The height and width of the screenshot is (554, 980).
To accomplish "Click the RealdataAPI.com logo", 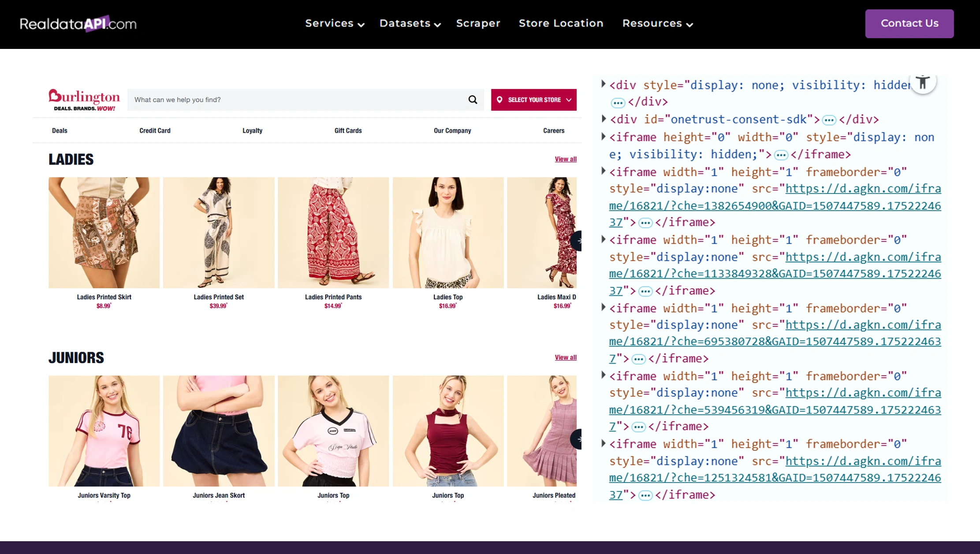I will (x=78, y=24).
